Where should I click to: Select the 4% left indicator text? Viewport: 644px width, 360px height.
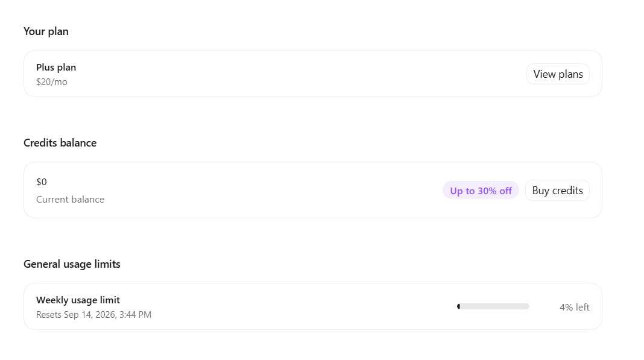pyautogui.click(x=574, y=308)
